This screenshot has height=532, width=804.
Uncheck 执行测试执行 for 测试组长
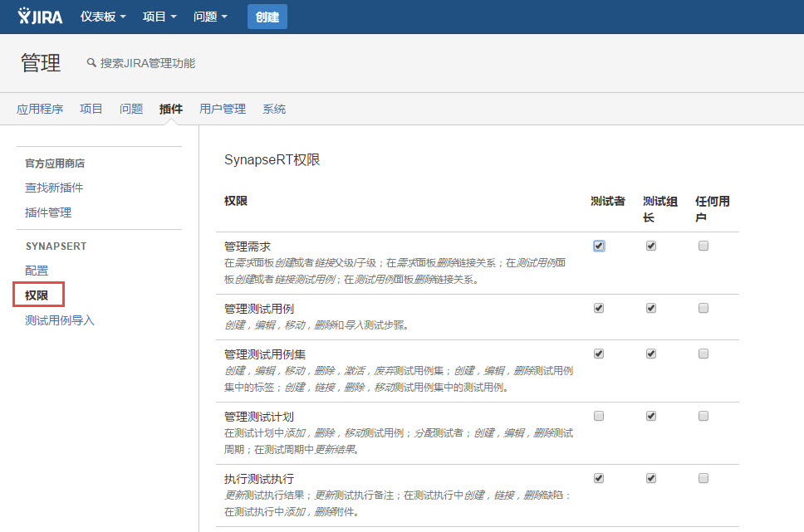point(650,478)
